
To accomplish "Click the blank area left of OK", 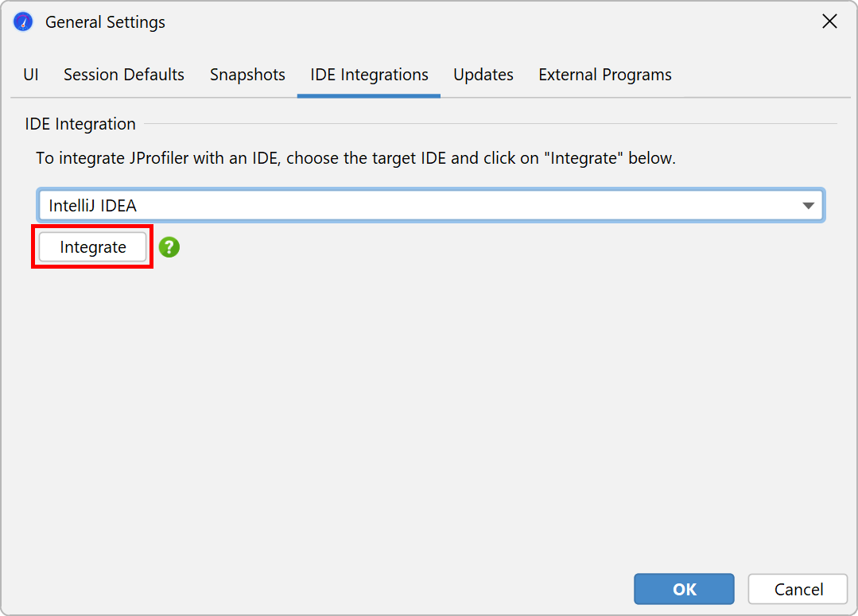I will pos(318,589).
